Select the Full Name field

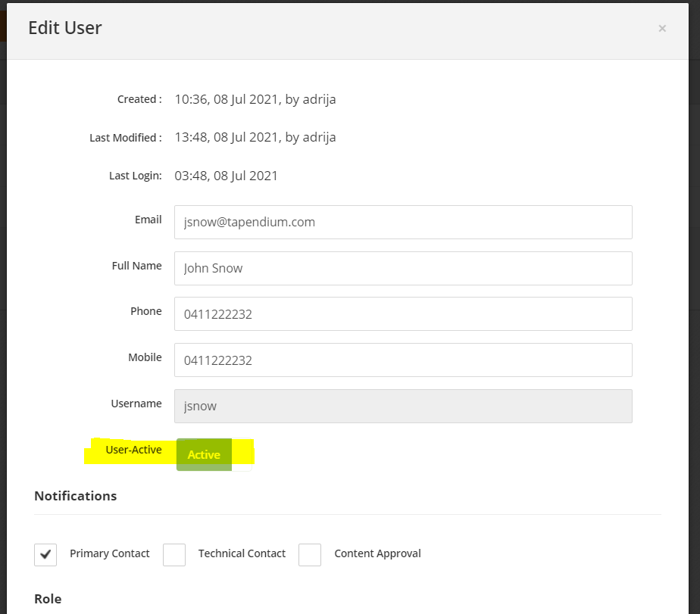(403, 268)
